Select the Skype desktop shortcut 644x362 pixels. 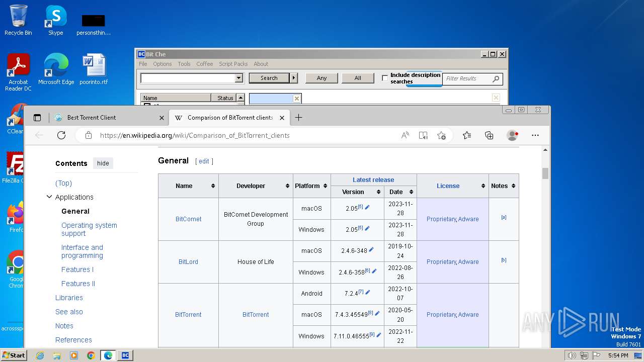click(x=56, y=21)
